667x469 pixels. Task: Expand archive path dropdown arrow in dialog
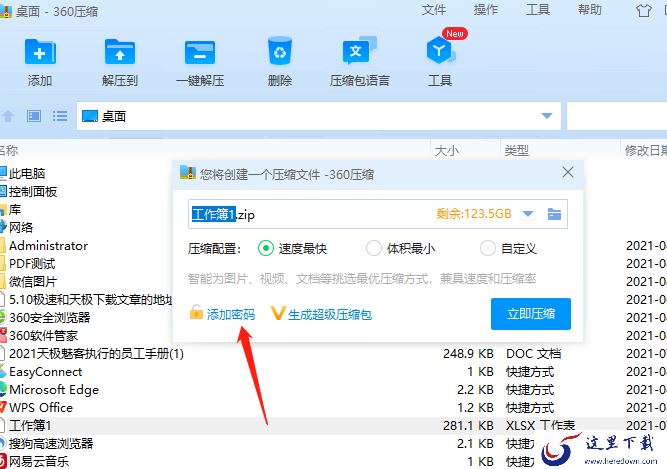(528, 214)
